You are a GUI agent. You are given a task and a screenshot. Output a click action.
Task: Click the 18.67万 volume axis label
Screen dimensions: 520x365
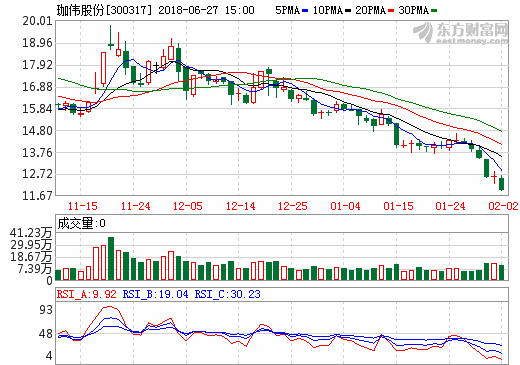pyautogui.click(x=31, y=257)
